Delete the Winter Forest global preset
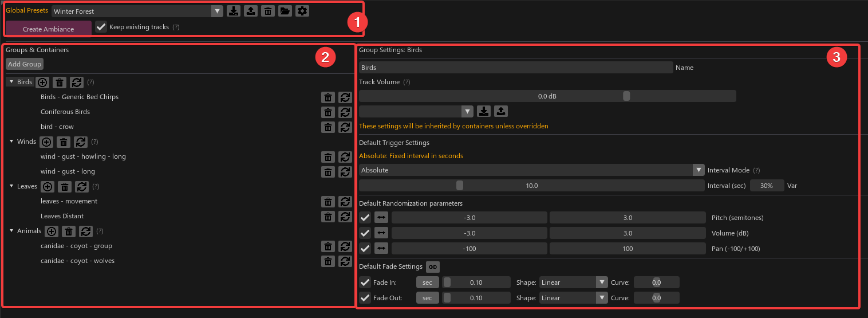 [268, 11]
